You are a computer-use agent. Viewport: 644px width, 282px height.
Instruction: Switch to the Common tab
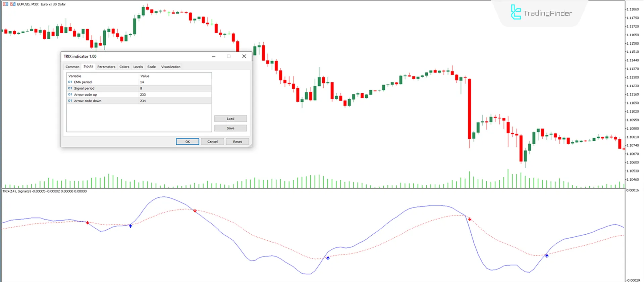72,67
